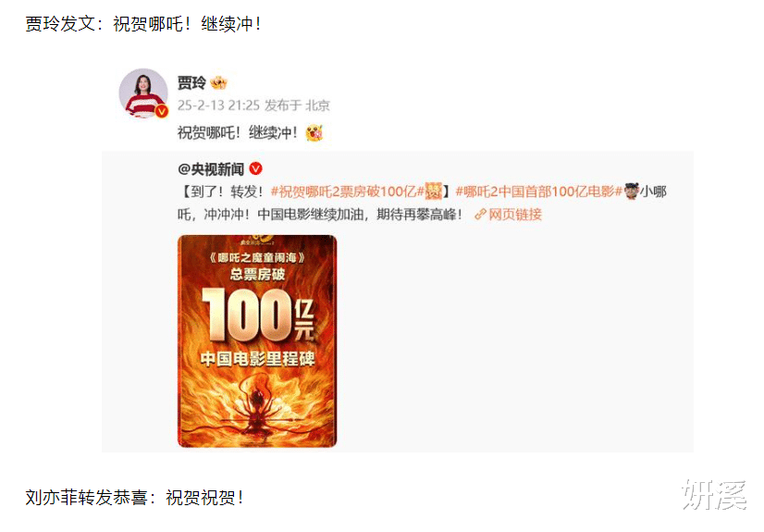Open the 贾玲 username link
The width and height of the screenshot is (764, 532).
click(191, 83)
